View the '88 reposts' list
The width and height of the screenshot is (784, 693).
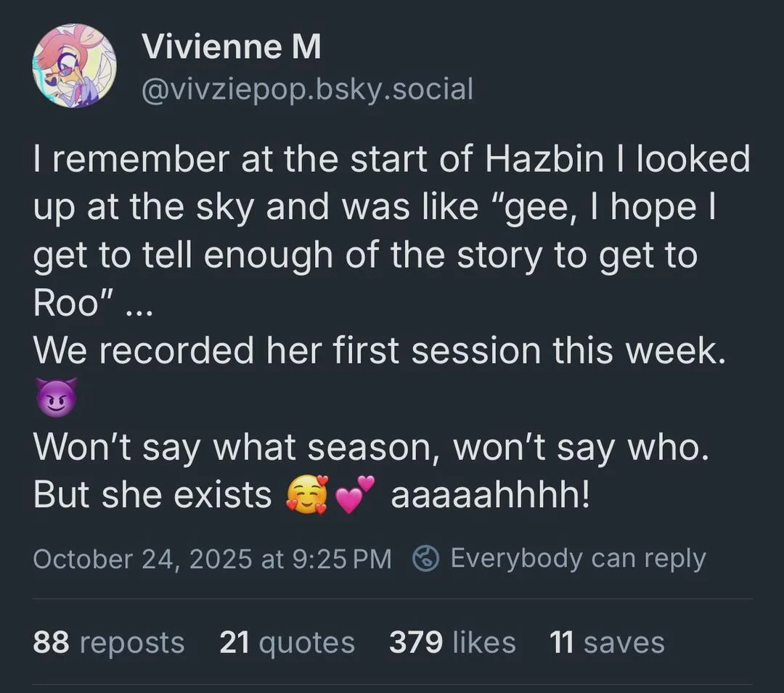coord(109,641)
